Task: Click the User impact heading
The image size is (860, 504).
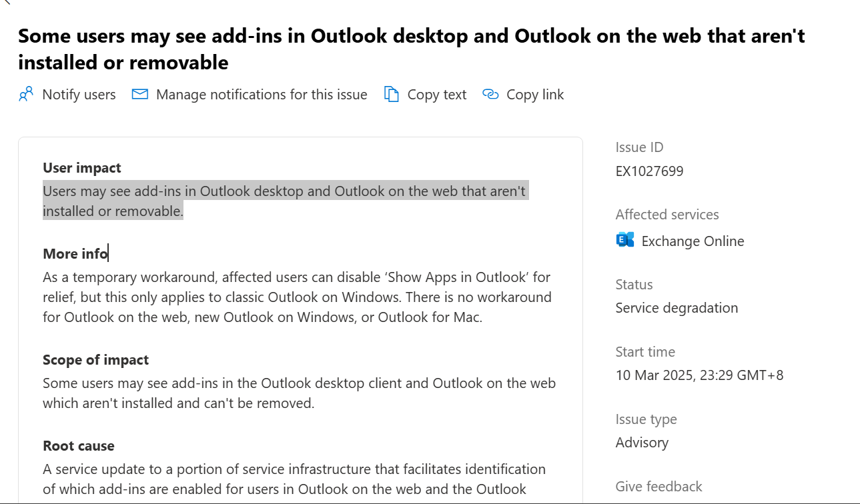Action: click(82, 168)
